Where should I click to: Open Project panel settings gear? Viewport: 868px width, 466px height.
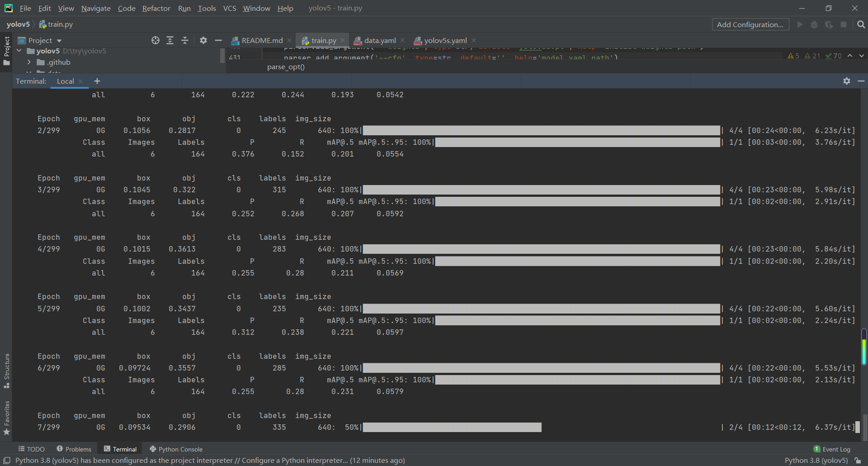pyautogui.click(x=203, y=40)
